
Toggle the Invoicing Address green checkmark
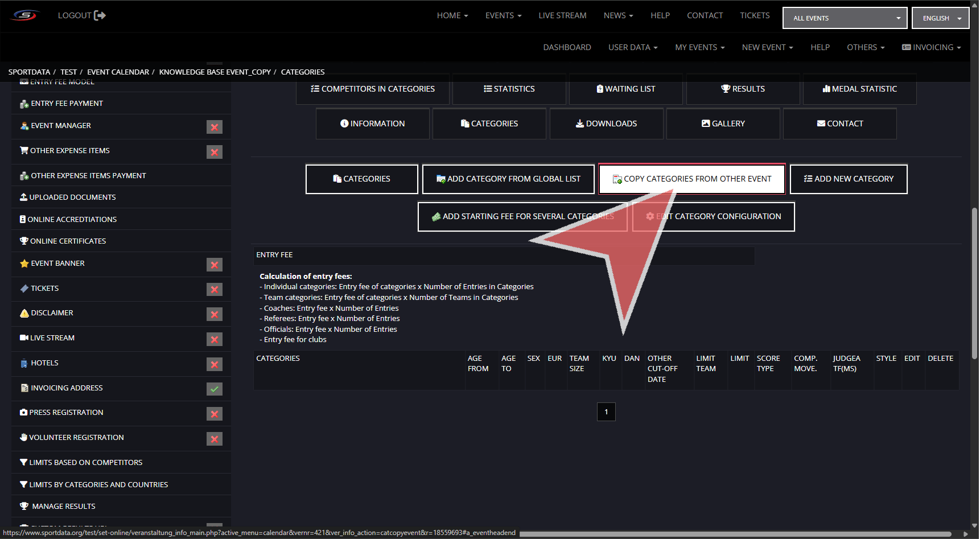coord(214,389)
